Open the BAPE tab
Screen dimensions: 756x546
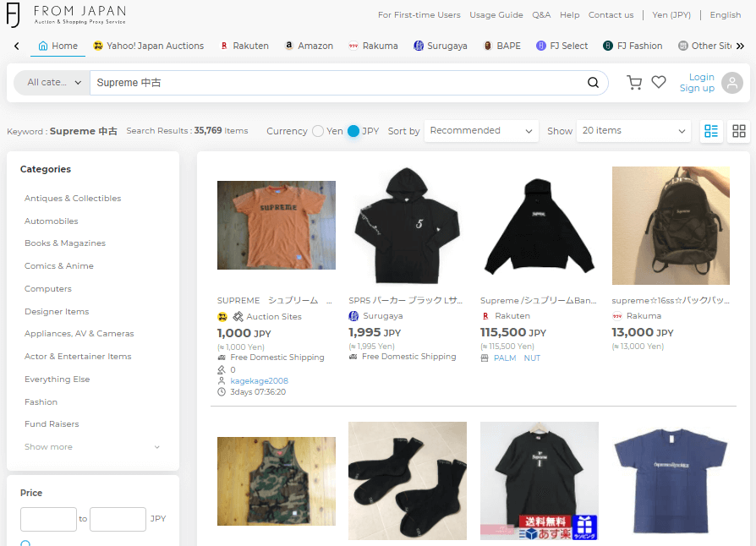[502, 46]
